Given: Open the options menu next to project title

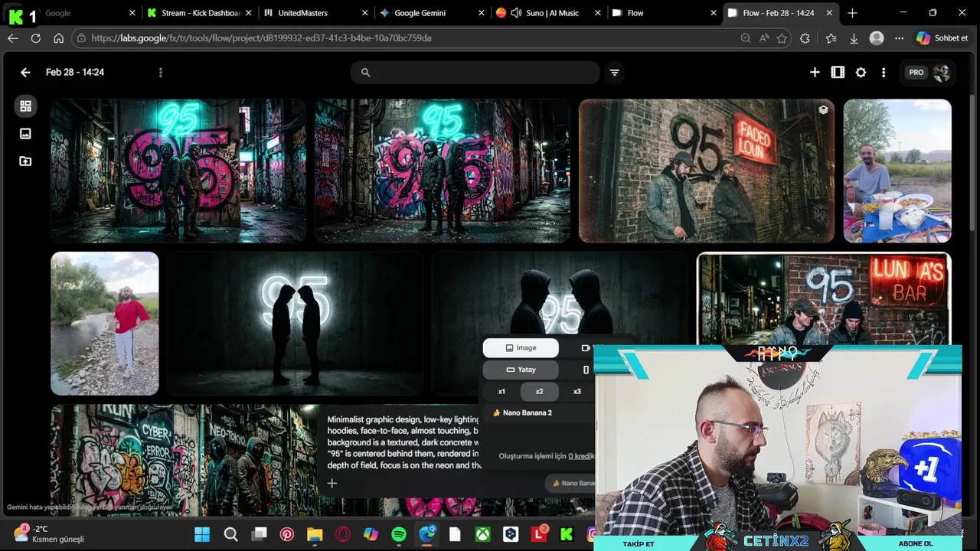Looking at the screenshot, I should point(160,72).
